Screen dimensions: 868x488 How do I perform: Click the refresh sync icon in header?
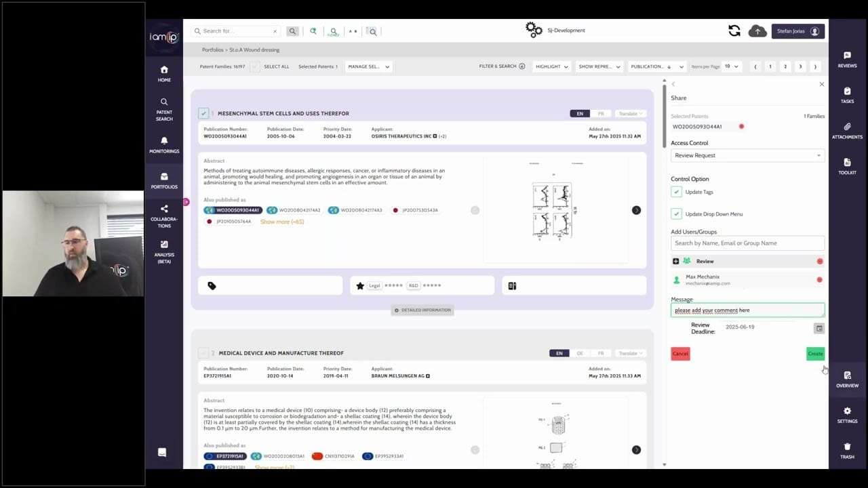pos(734,31)
